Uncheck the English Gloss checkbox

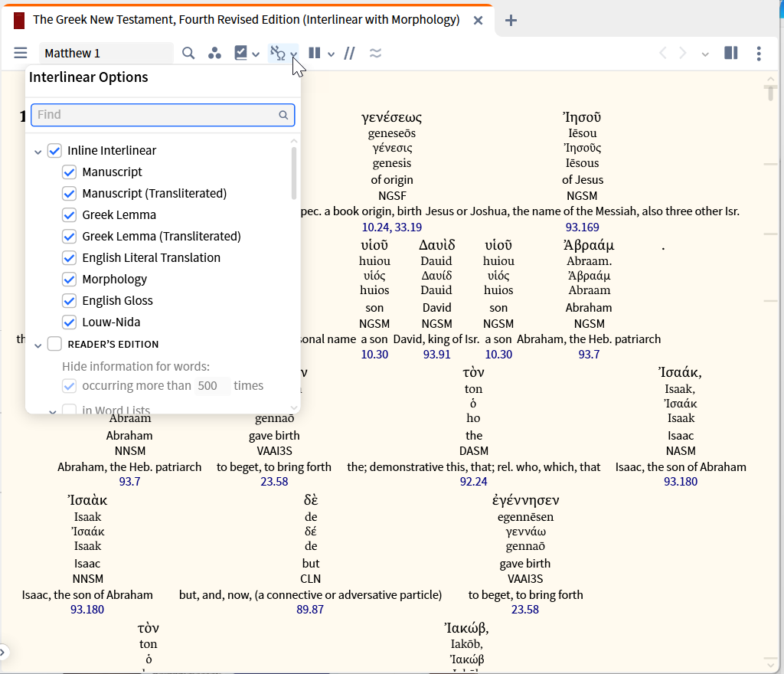click(x=69, y=301)
